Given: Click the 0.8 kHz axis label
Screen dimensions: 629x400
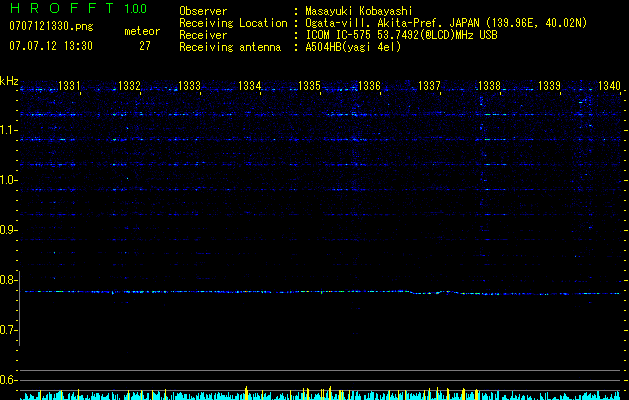Looking at the screenshot, I should click(x=9, y=280).
